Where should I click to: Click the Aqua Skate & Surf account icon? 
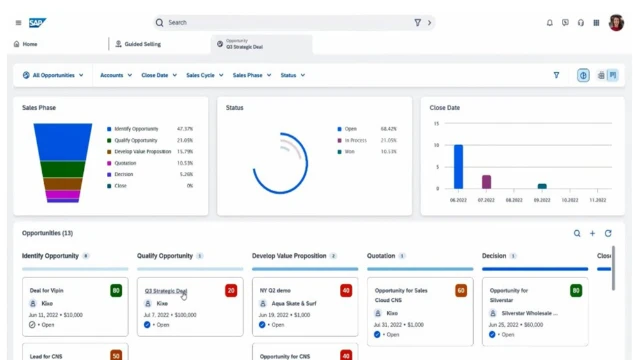pos(263,304)
